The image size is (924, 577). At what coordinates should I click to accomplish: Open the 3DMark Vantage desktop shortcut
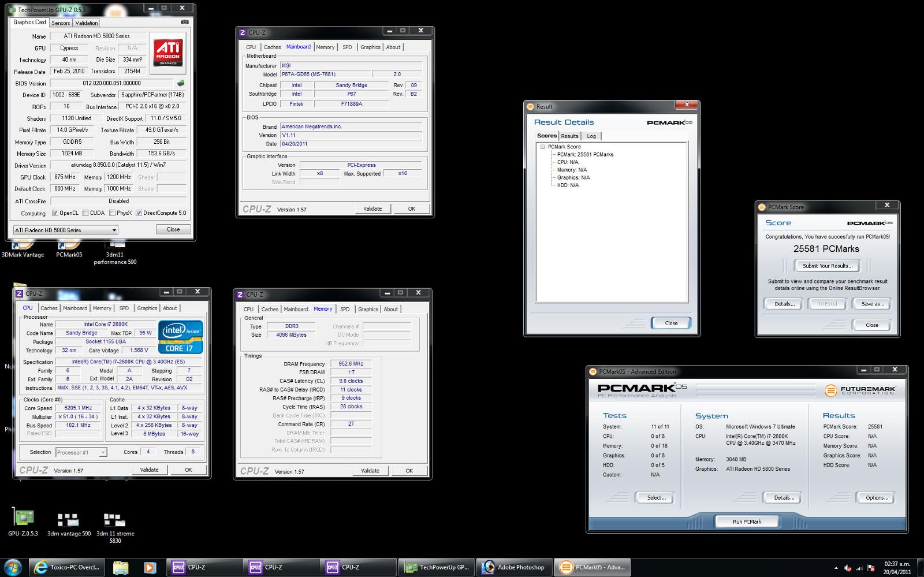[23, 250]
